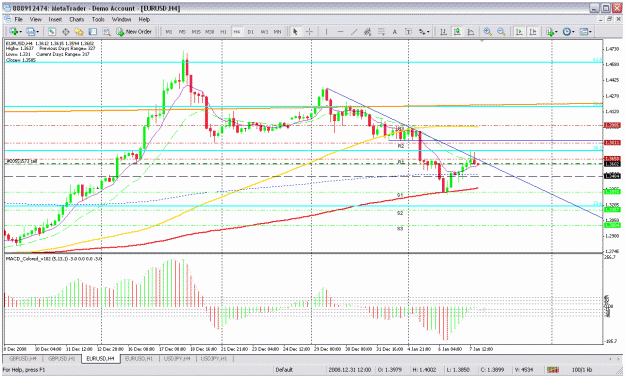Open the Charts menu
This screenshot has height=376, width=625.
coord(77,19)
